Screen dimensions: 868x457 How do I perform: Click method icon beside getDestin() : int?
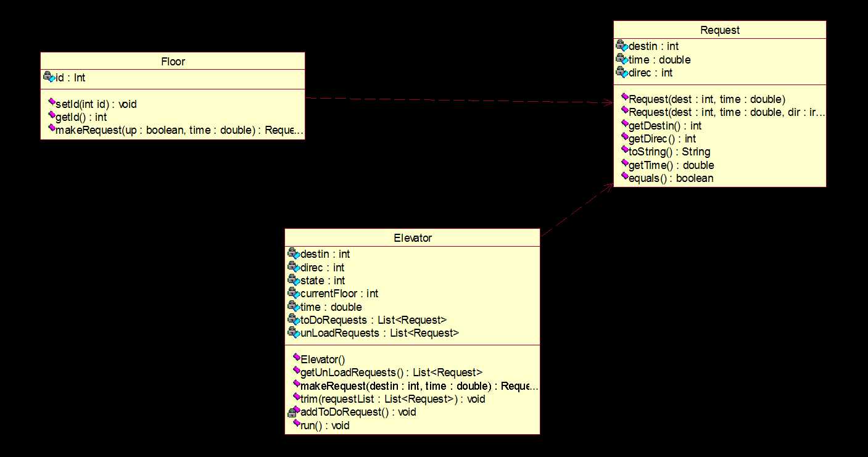[x=624, y=124]
